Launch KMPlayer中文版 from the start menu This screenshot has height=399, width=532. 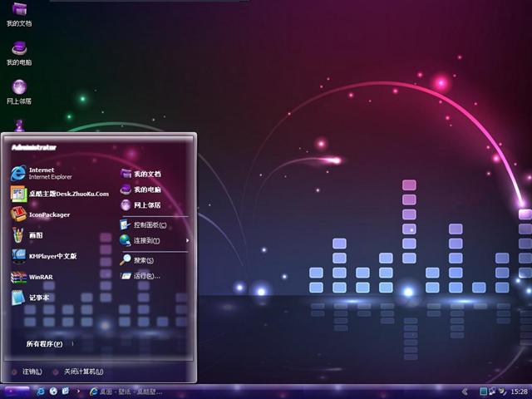(x=44, y=256)
